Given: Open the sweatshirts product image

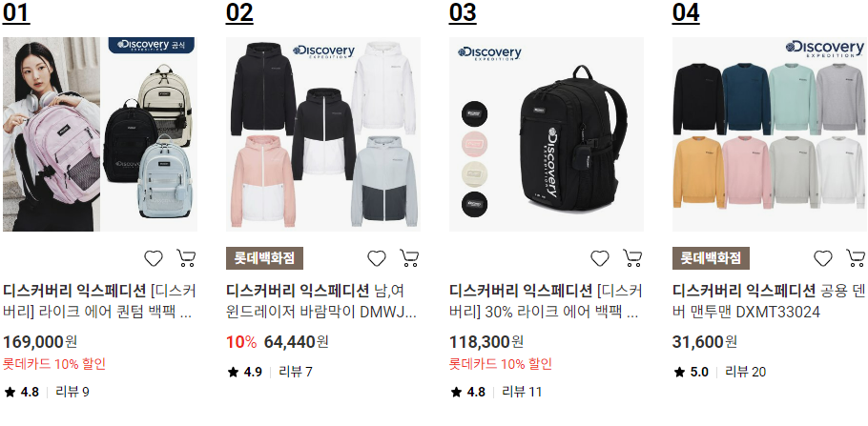Looking at the screenshot, I should 770,134.
